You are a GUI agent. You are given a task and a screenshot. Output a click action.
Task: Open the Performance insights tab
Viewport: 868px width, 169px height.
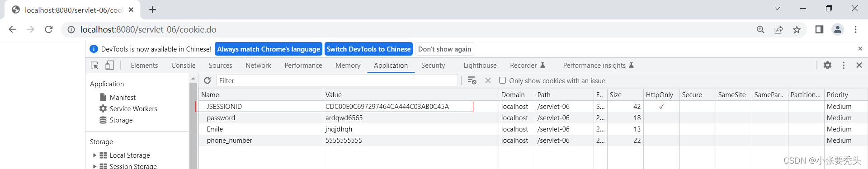[598, 66]
